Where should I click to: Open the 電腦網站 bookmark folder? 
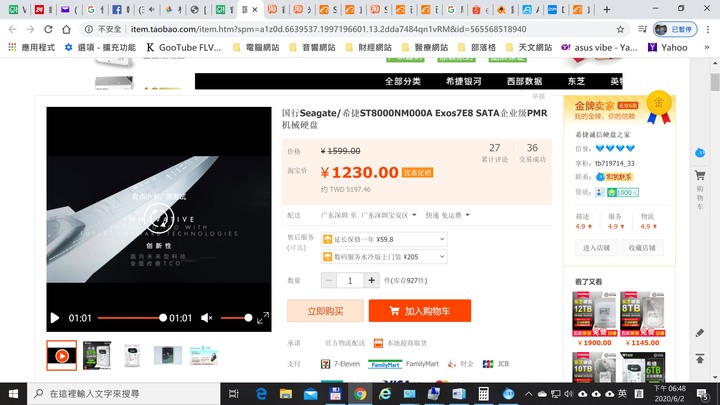pos(256,47)
